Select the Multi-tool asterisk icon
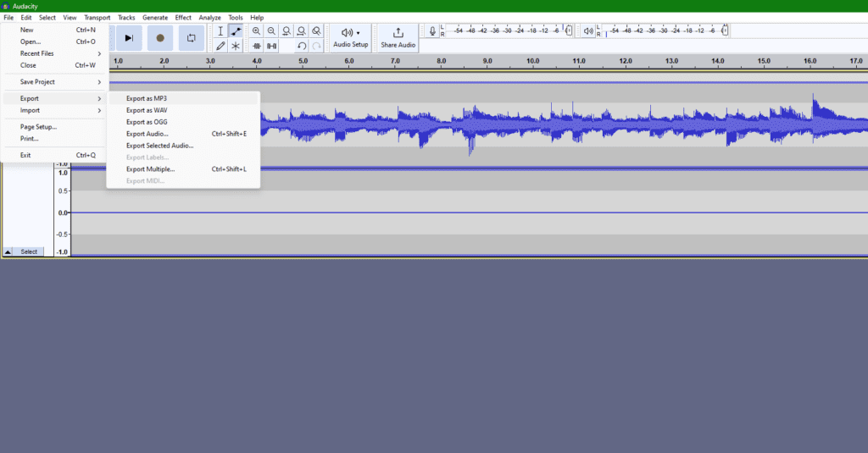The width and height of the screenshot is (868, 453). pos(236,46)
